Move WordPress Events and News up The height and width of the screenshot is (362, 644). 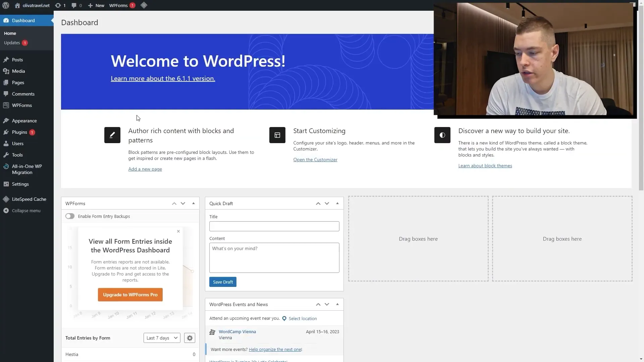(x=318, y=304)
